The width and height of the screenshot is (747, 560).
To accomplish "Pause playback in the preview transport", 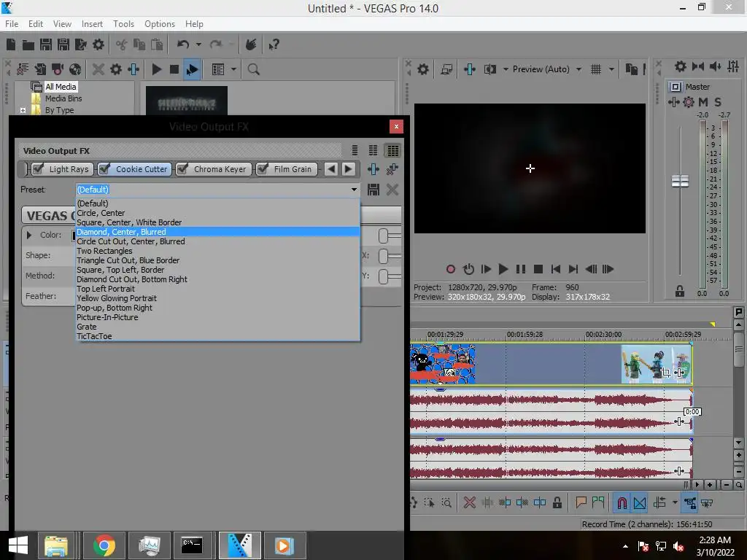I will [521, 270].
